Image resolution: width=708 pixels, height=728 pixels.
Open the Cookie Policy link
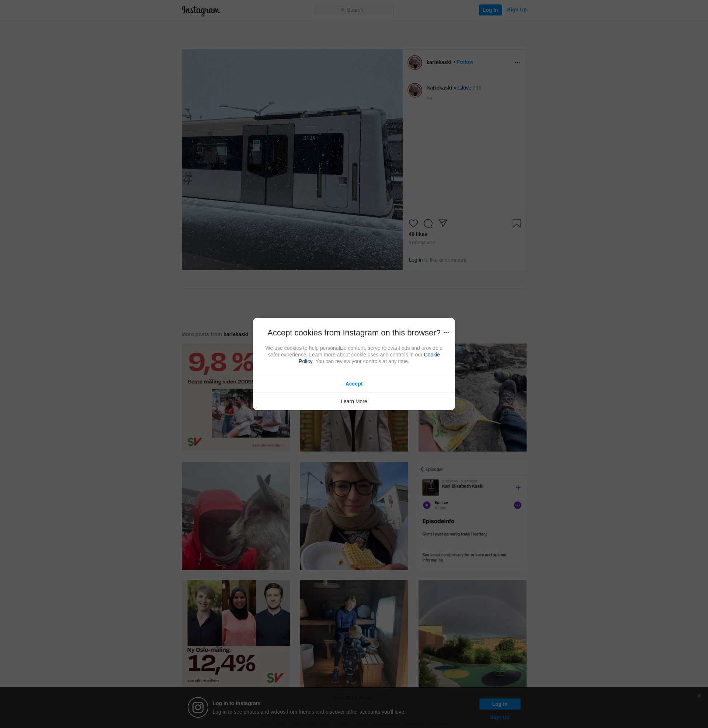point(431,355)
